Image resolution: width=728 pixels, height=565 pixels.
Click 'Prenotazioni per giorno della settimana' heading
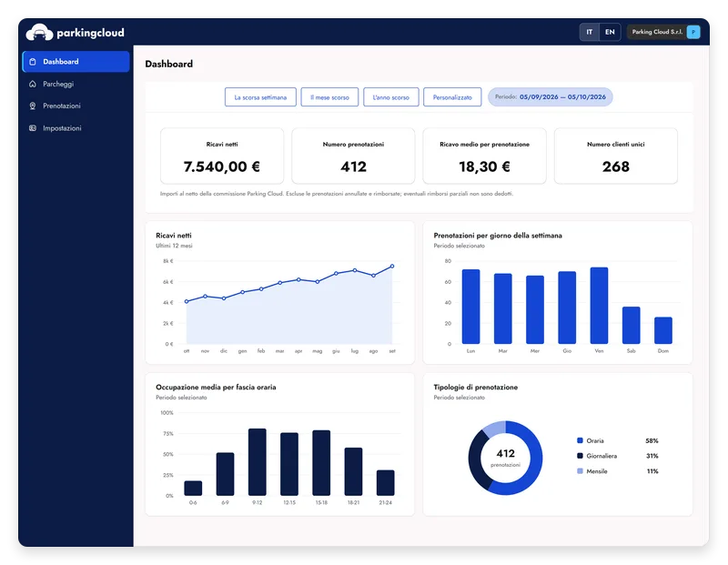point(498,236)
